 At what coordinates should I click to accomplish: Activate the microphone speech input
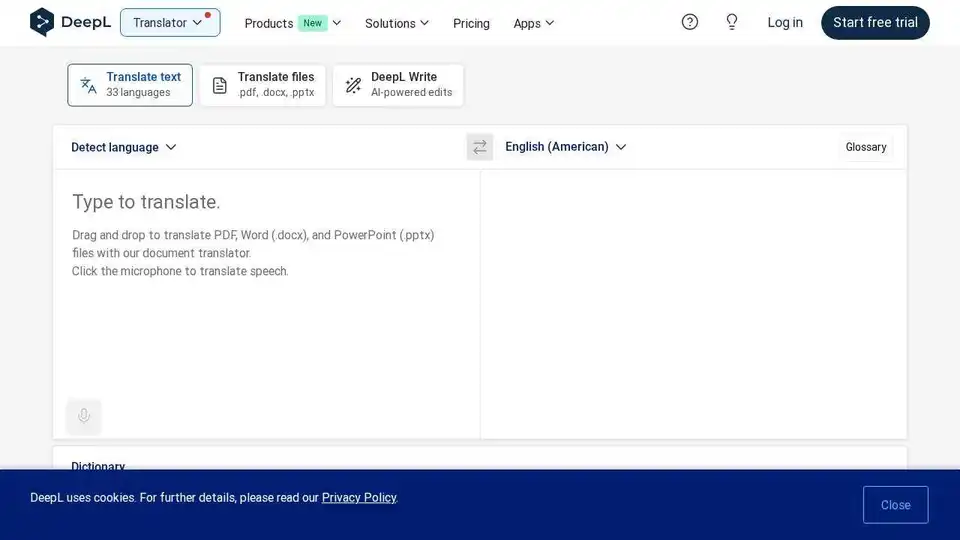coord(84,416)
